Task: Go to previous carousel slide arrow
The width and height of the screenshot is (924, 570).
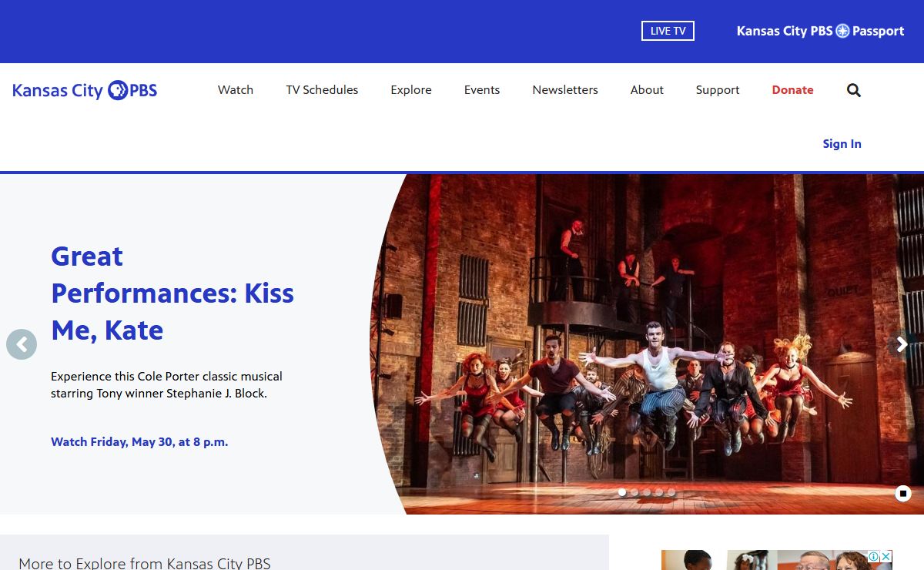Action: [22, 344]
